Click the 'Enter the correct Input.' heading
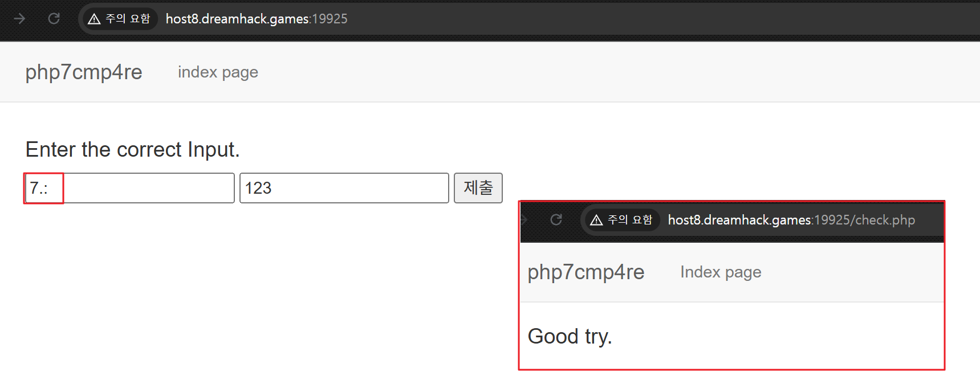The width and height of the screenshot is (980, 388). coord(133,149)
